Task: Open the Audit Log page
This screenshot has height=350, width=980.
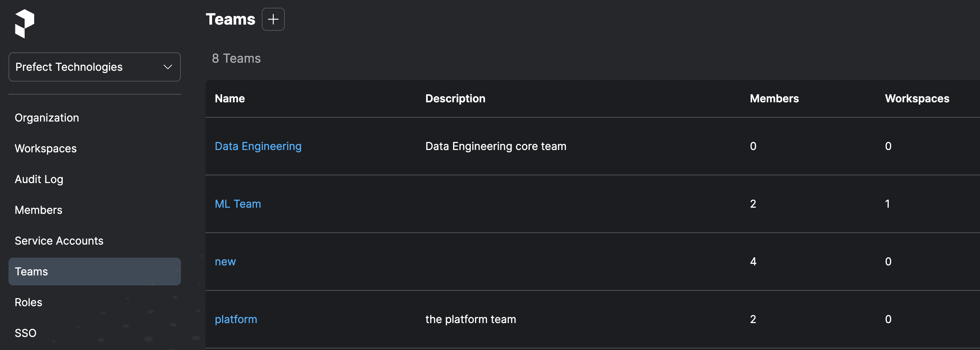Action: (x=39, y=179)
